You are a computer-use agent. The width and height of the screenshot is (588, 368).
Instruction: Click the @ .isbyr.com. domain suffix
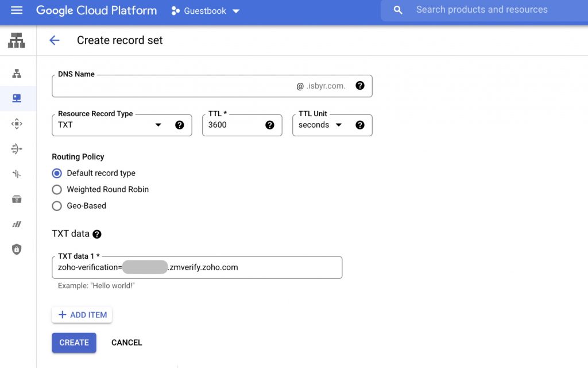point(320,86)
